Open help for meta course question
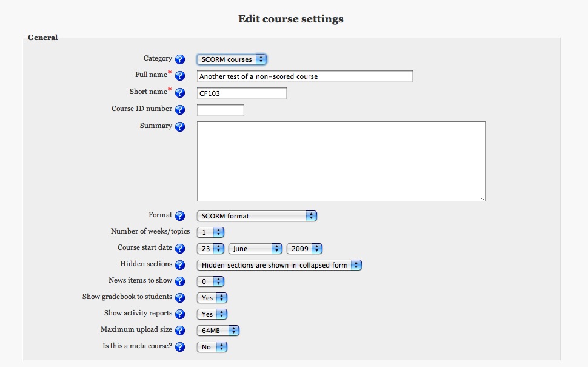This screenshot has height=367, width=588. point(180,347)
